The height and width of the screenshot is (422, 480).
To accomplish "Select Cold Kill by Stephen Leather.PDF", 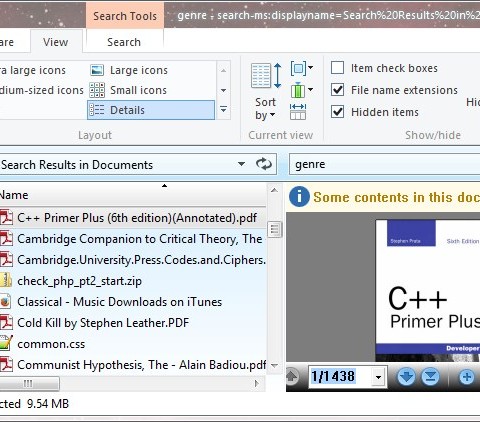I will pos(133,323).
